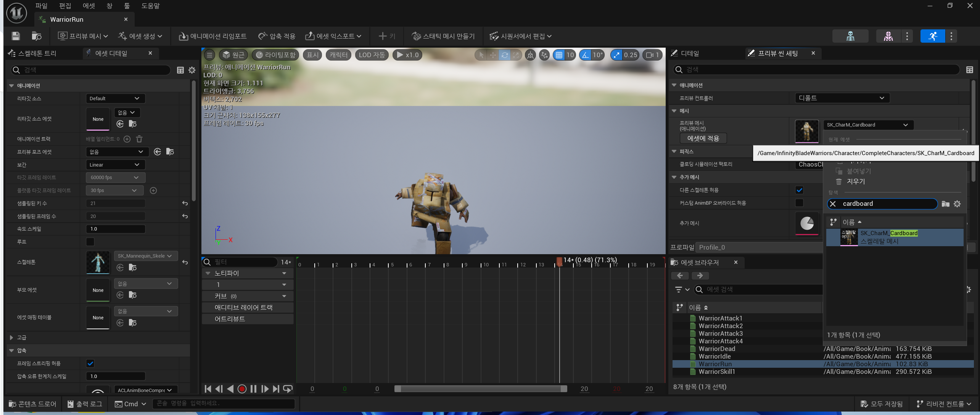Step back one frame
Screen dimensions: 980x415
pyautogui.click(x=219, y=389)
